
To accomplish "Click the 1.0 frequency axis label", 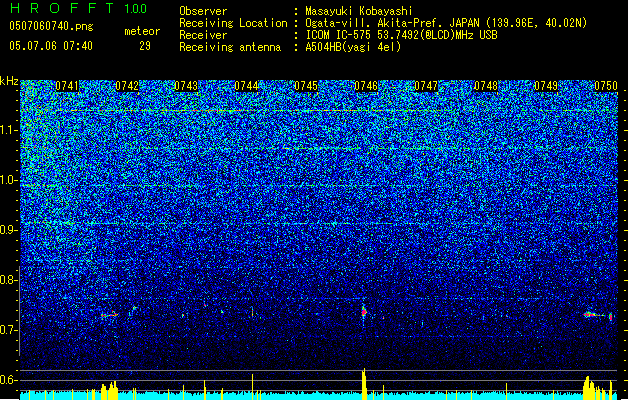I will tap(9, 180).
